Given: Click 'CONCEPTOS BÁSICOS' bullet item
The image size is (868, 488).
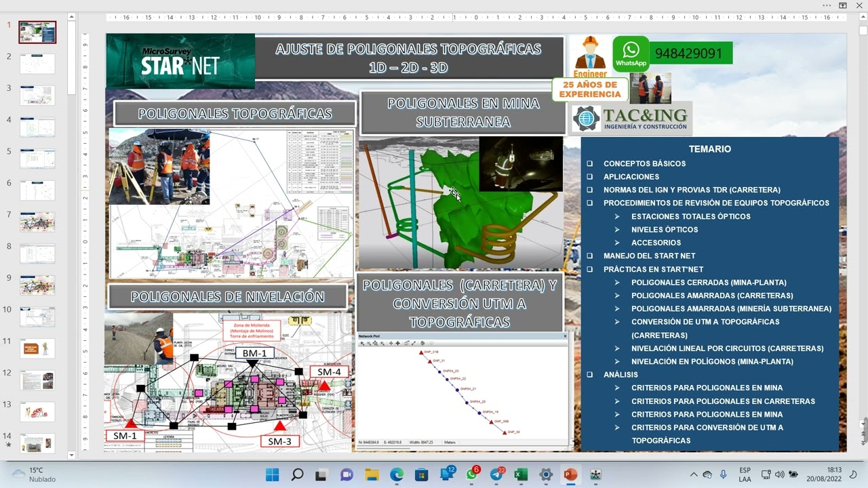Looking at the screenshot, I should click(x=645, y=163).
